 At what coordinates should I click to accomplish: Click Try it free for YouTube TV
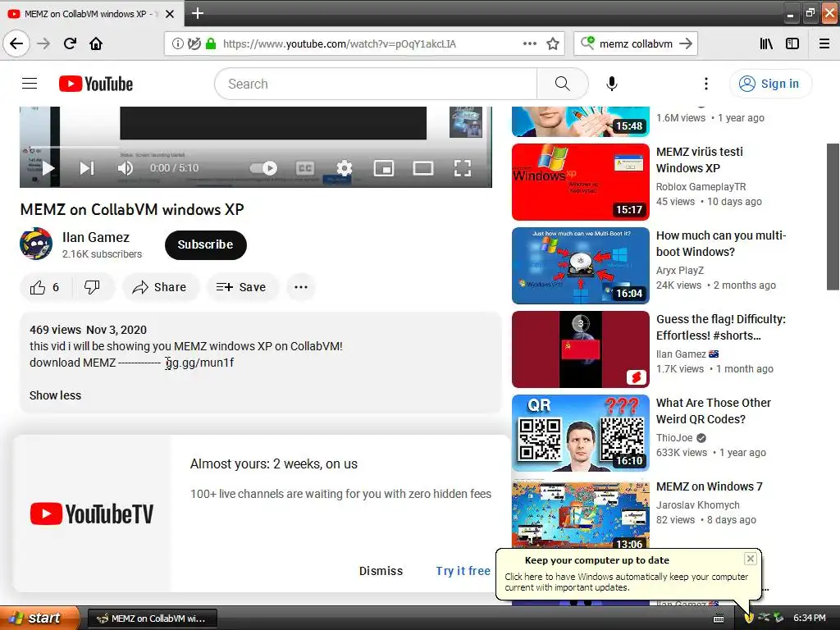tap(463, 571)
